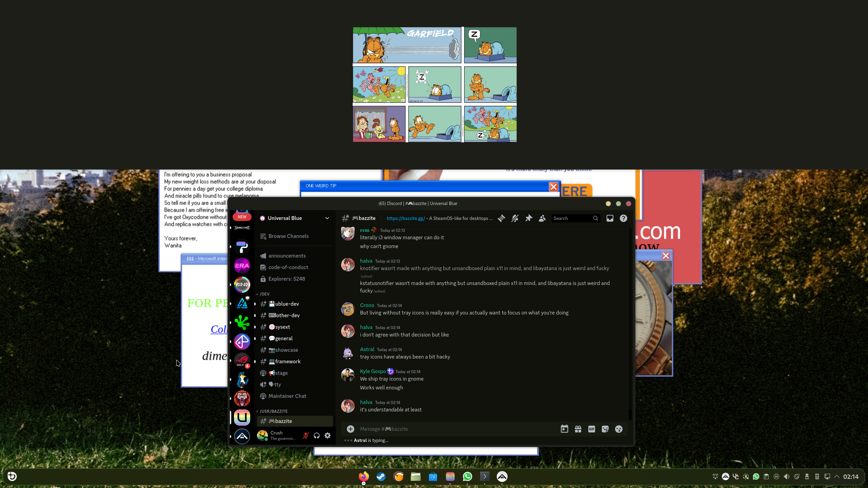Click the https://bazzite.gg/ link

406,218
